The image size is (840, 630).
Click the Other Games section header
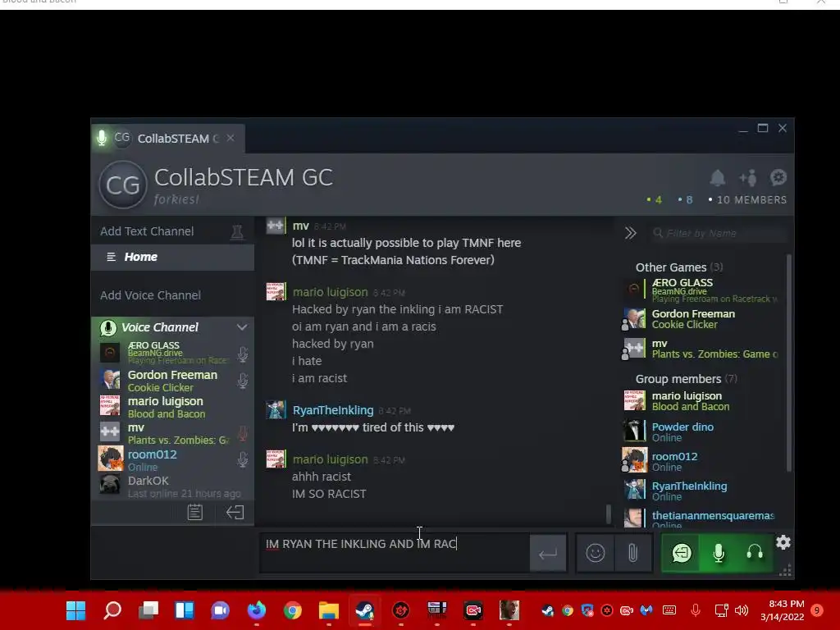[x=678, y=267]
